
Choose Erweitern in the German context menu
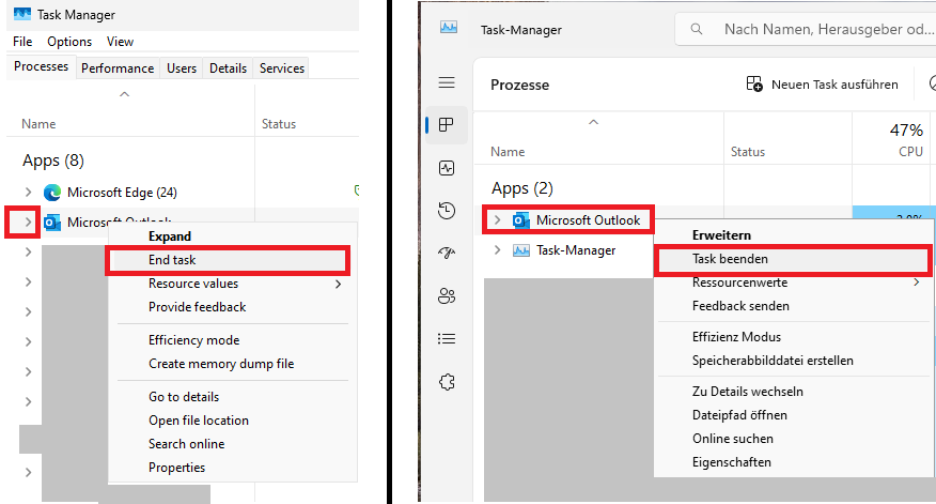[721, 235]
